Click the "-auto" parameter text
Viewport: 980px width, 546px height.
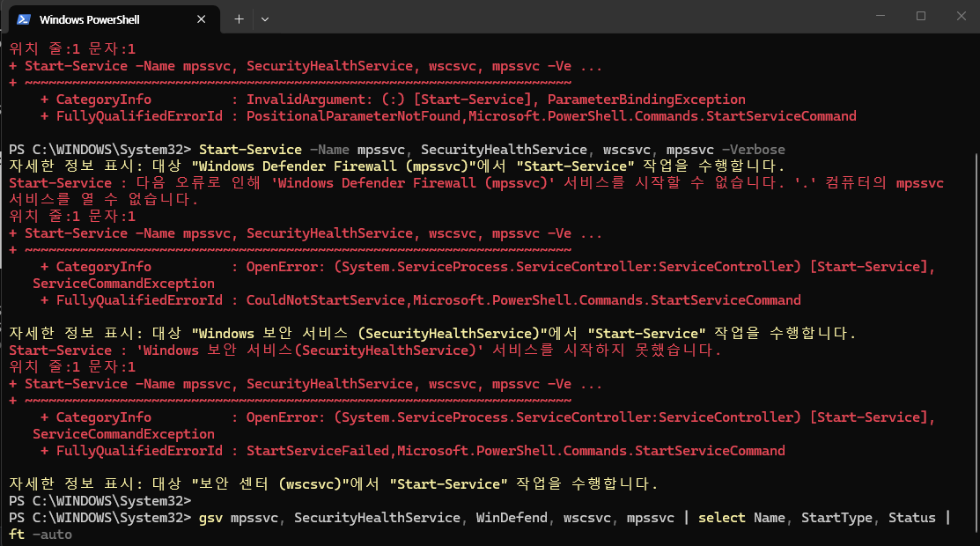coord(53,535)
